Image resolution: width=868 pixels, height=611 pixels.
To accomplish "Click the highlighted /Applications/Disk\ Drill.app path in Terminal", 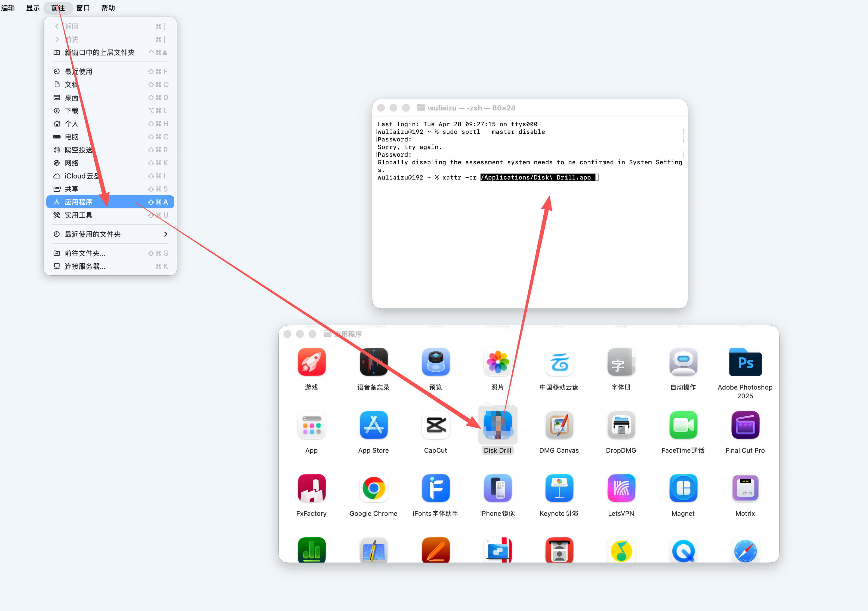I will (x=538, y=178).
